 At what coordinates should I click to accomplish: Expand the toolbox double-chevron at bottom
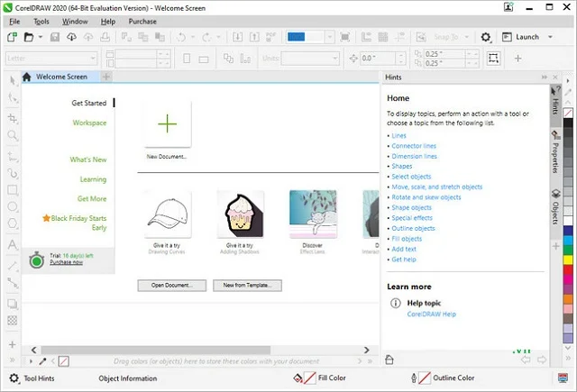[12, 360]
